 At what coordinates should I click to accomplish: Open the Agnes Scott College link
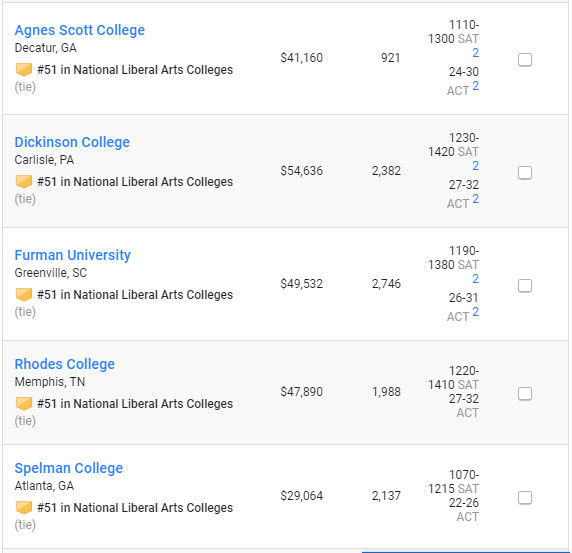[80, 30]
